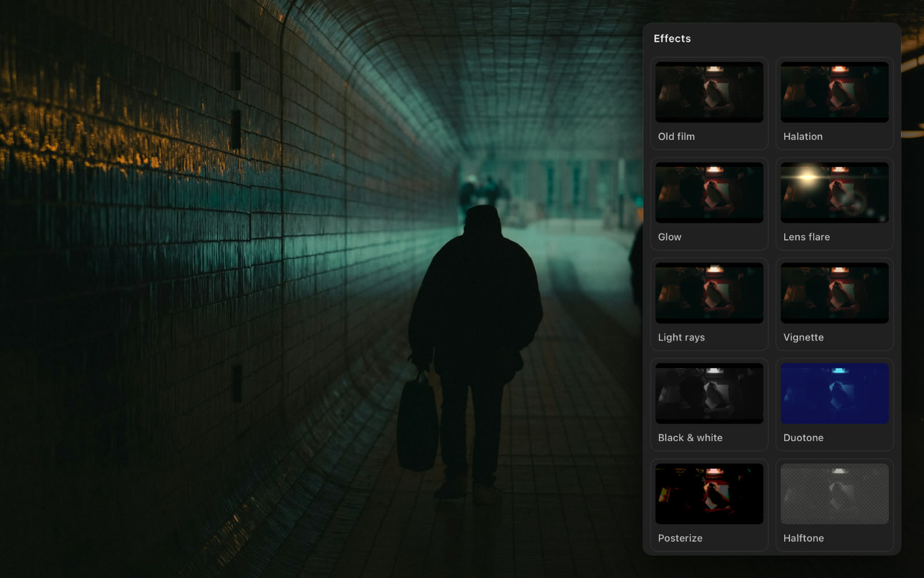Select the Black & white effect thumbnail

tap(709, 394)
